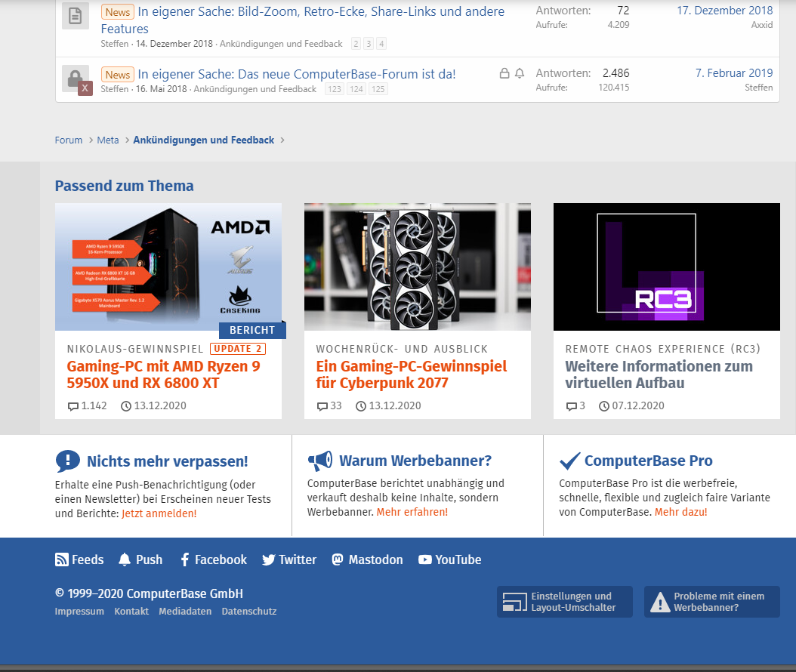Jump to page 125 of forum thread
Image resolution: width=796 pixels, height=672 pixels.
[378, 89]
